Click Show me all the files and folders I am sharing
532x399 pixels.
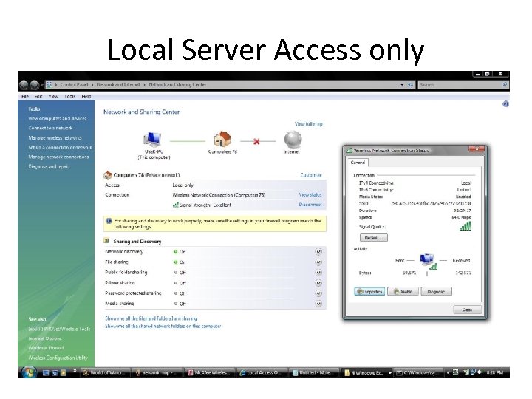click(x=151, y=318)
